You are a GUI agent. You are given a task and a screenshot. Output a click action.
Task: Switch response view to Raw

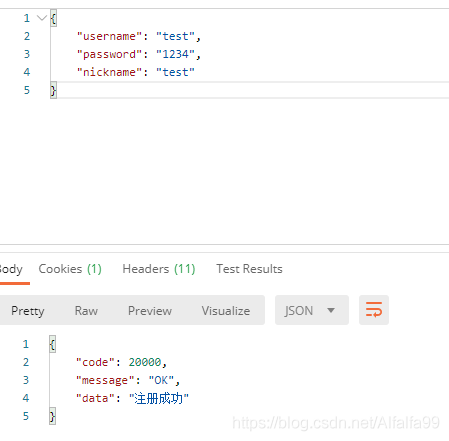click(x=86, y=311)
